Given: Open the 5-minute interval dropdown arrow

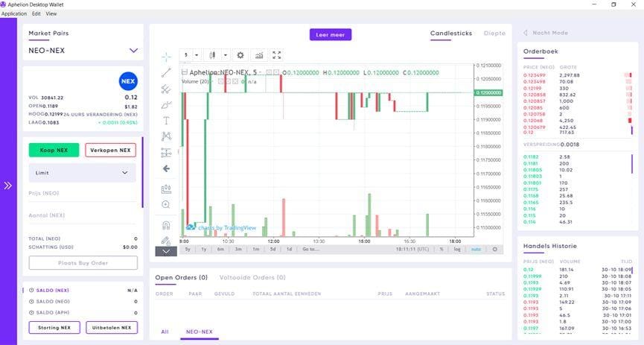Looking at the screenshot, I should (197, 55).
